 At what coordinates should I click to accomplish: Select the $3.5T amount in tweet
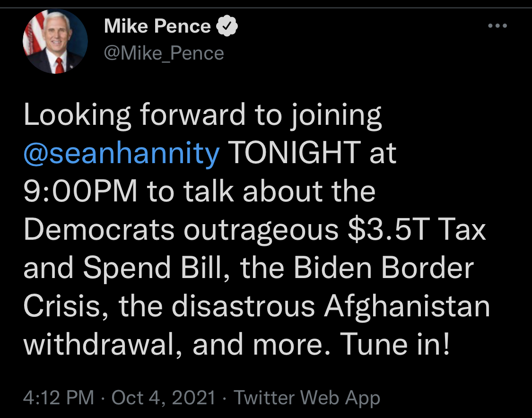pos(389,230)
